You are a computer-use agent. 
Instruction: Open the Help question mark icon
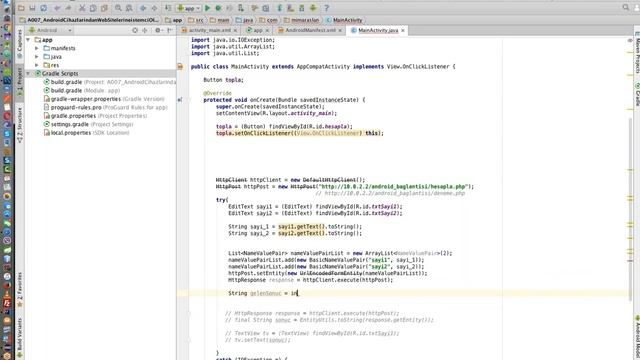[x=326, y=8]
